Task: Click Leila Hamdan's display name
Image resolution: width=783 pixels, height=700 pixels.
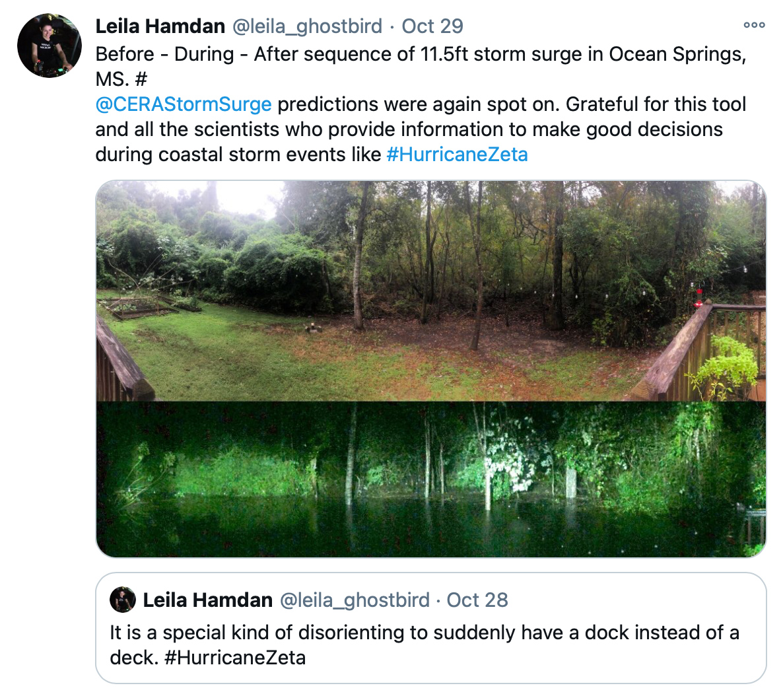Action: coord(161,25)
